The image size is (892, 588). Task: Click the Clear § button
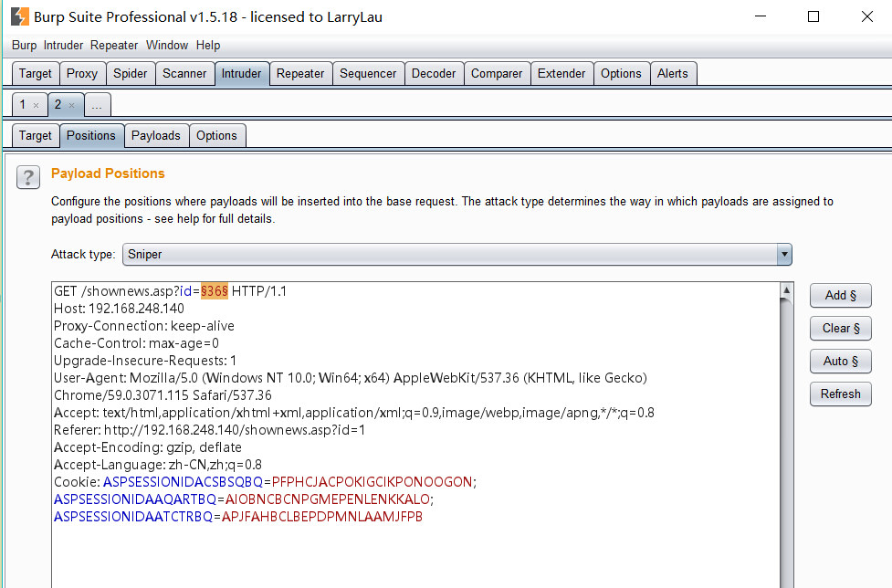(840, 328)
